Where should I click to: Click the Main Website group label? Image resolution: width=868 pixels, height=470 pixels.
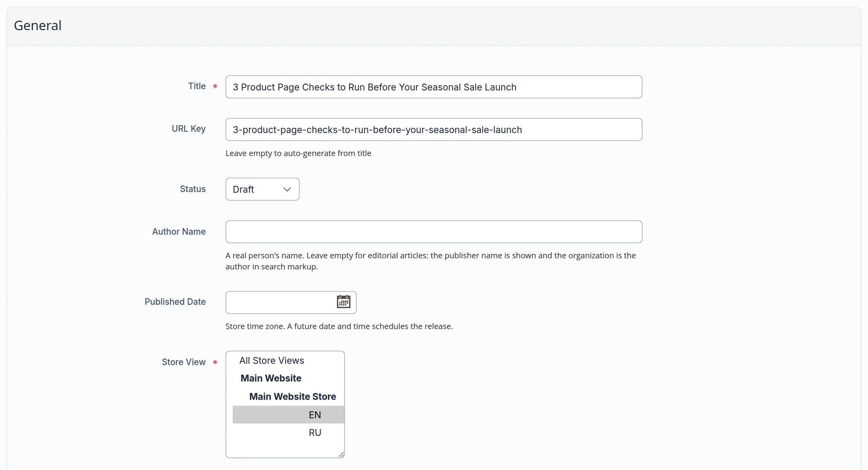click(271, 378)
